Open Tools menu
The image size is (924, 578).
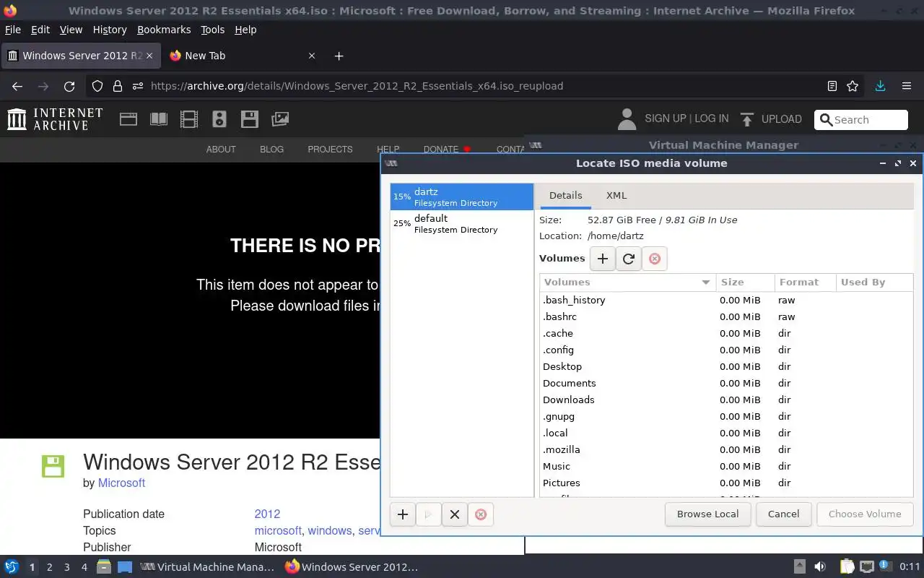coord(212,30)
